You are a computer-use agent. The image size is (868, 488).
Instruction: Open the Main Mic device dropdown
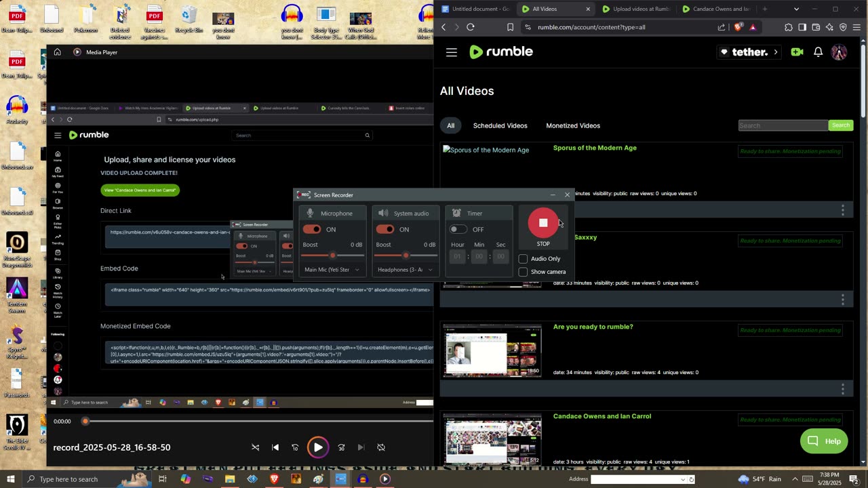(x=332, y=270)
